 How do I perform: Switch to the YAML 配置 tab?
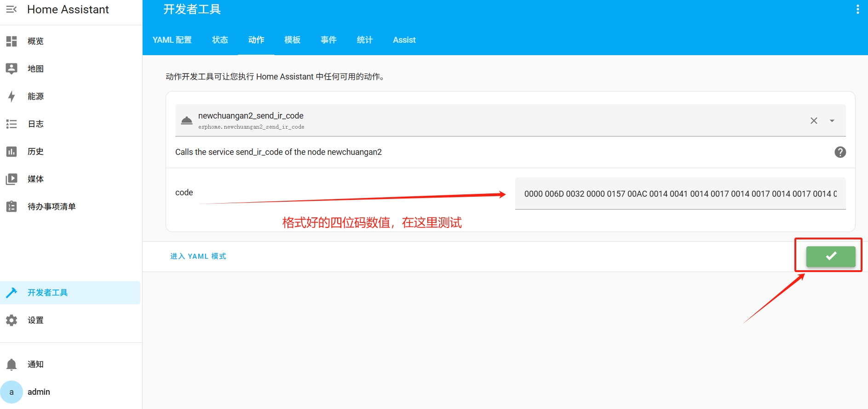[x=172, y=40]
